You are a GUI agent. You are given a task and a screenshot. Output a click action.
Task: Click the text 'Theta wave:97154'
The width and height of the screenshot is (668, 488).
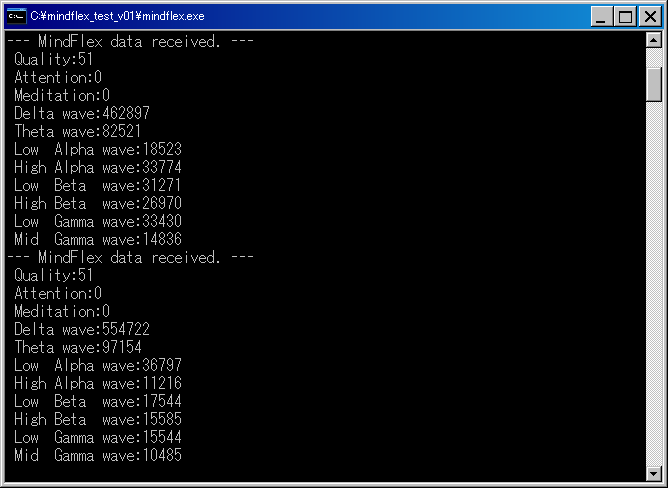(78, 347)
